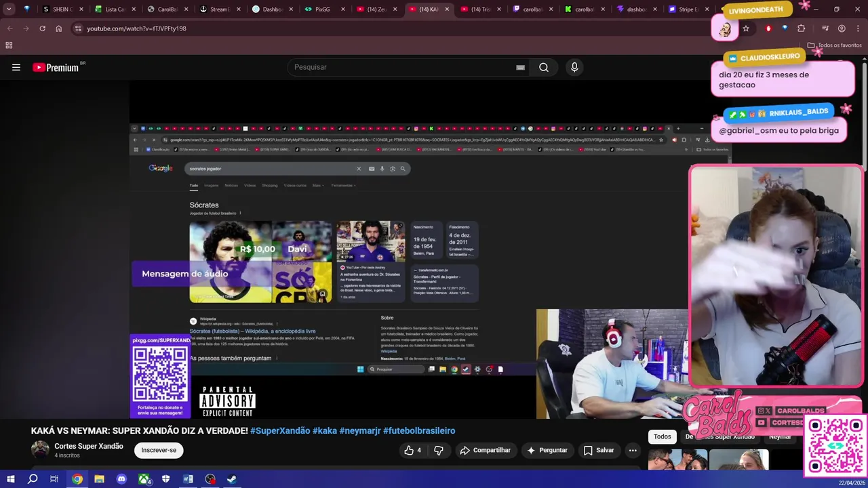Open the Chrome profile avatar
This screenshot has width=868, height=488.
[842, 28]
